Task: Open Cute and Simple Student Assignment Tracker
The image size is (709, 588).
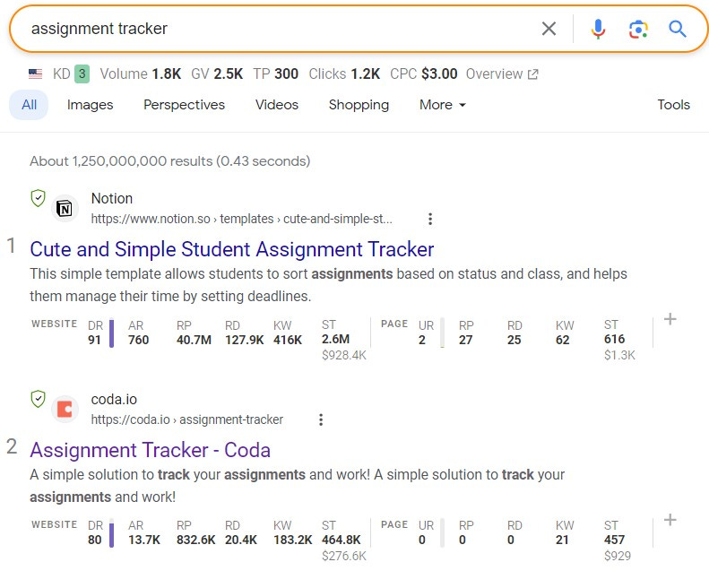Action: (232, 249)
